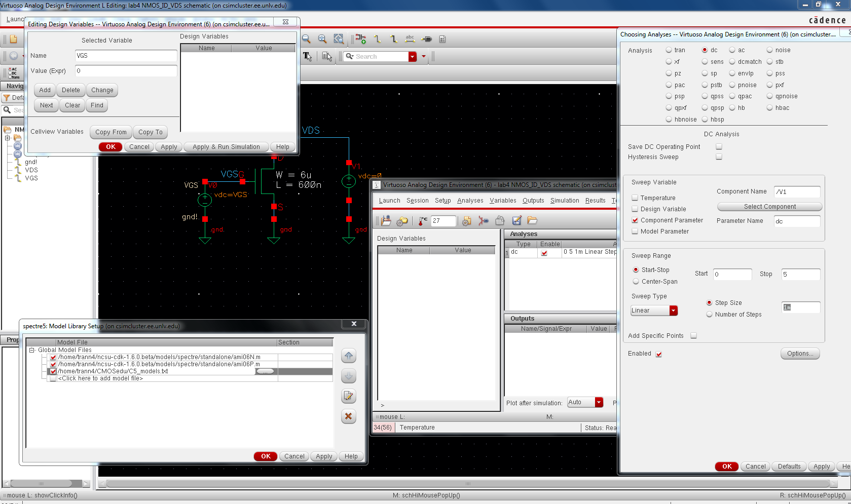Open the Search field red dropdown arrow

(413, 57)
